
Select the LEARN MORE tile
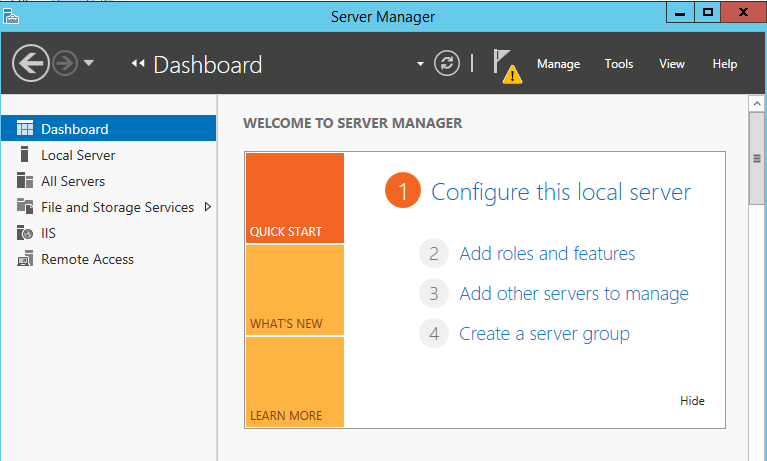click(x=295, y=382)
